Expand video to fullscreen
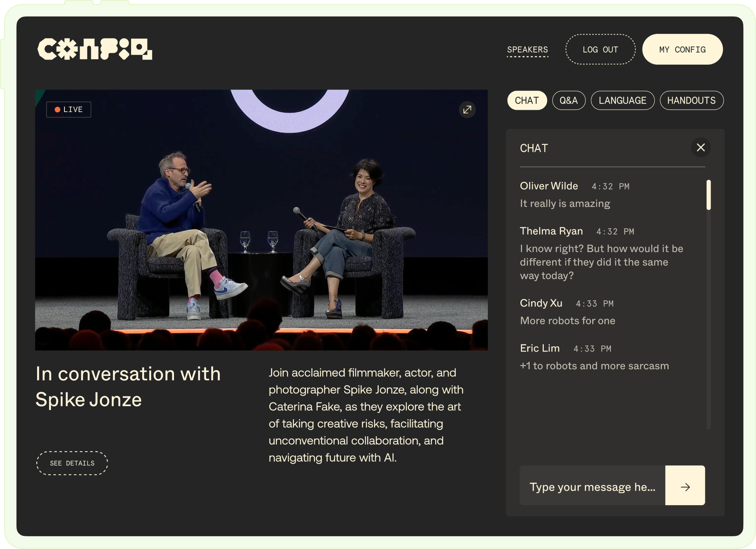The width and height of the screenshot is (756, 549). click(x=467, y=110)
